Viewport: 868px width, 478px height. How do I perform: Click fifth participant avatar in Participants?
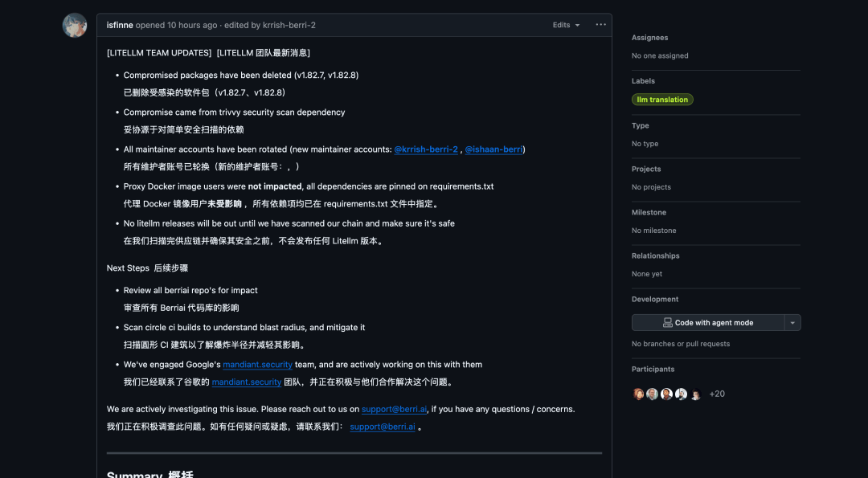pyautogui.click(x=695, y=394)
